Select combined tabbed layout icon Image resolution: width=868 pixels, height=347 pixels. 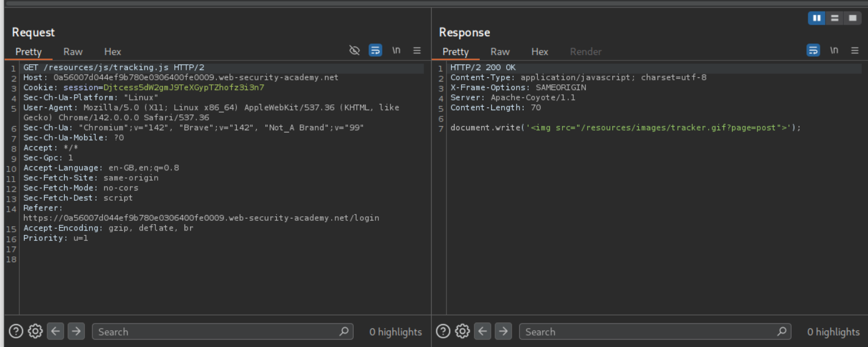click(x=853, y=18)
